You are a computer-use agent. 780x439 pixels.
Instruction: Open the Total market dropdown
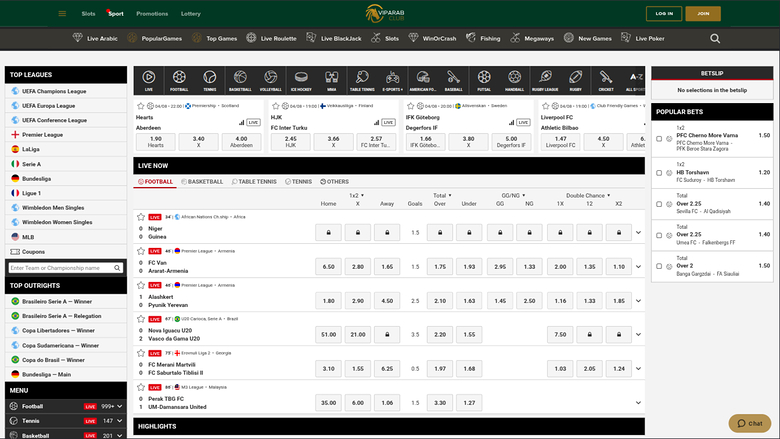point(442,195)
